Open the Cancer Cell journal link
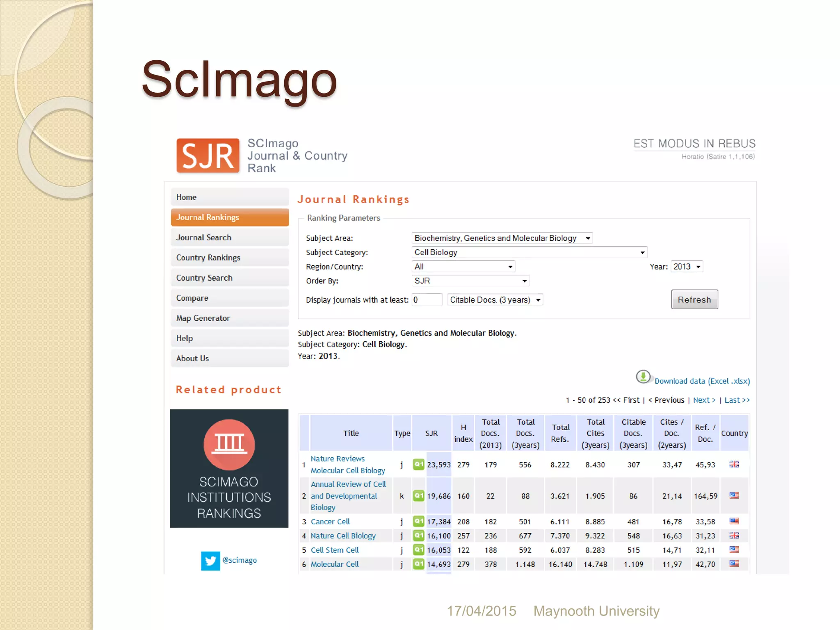The height and width of the screenshot is (630, 840). (x=330, y=521)
